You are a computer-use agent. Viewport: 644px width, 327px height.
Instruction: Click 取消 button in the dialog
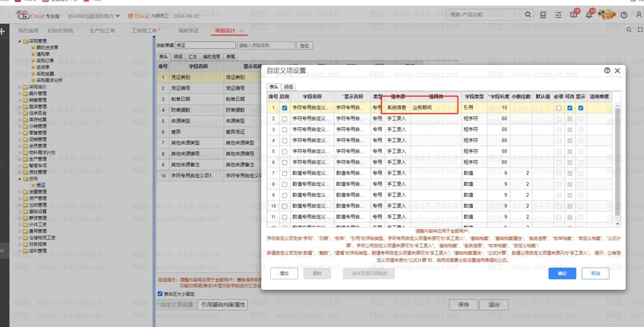click(x=595, y=274)
